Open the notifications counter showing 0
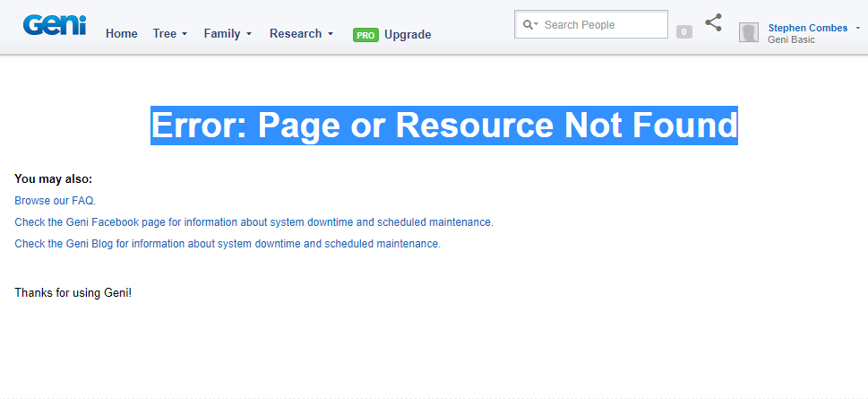The height and width of the screenshot is (399, 868). point(684,32)
